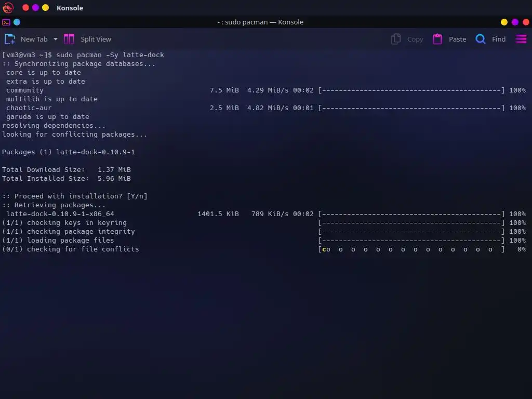Click the chaotic-aur progress bar

411,108
